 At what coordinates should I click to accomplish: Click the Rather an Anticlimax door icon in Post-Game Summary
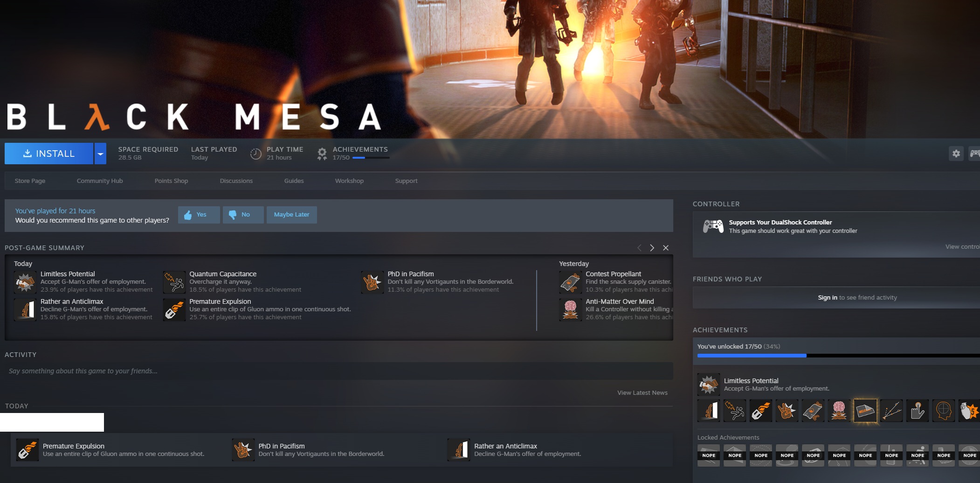click(25, 310)
